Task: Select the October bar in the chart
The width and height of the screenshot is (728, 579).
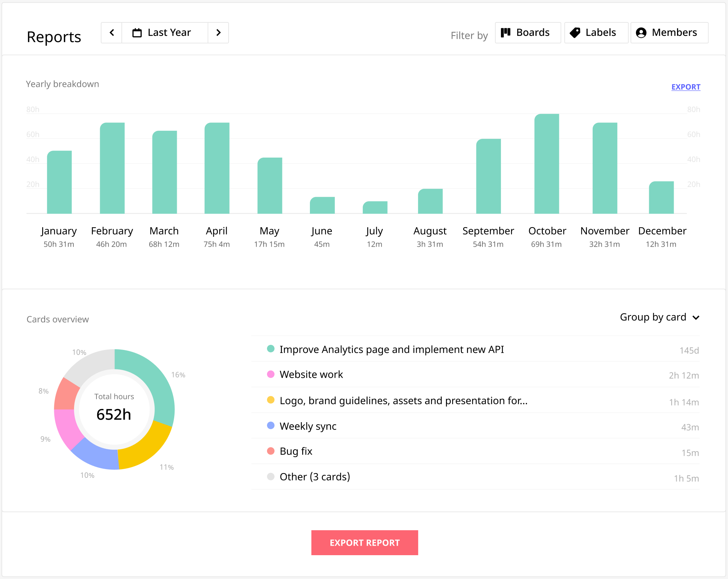Action: (547, 164)
